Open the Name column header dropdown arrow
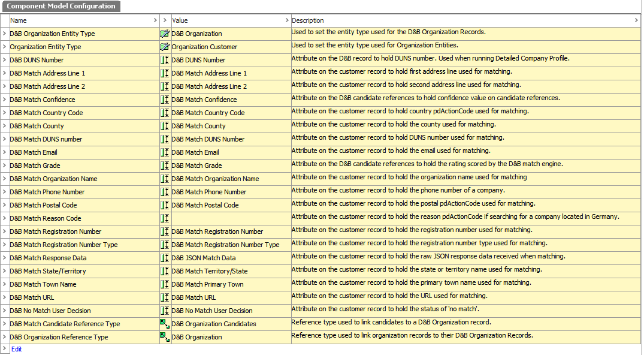Screen dimensions: 644x355 pyautogui.click(x=156, y=20)
